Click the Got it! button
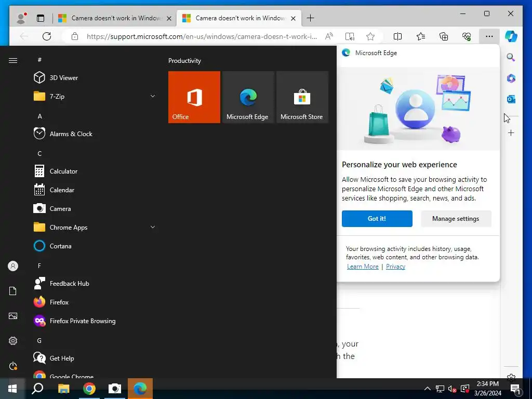This screenshot has width=532, height=399. (x=377, y=219)
